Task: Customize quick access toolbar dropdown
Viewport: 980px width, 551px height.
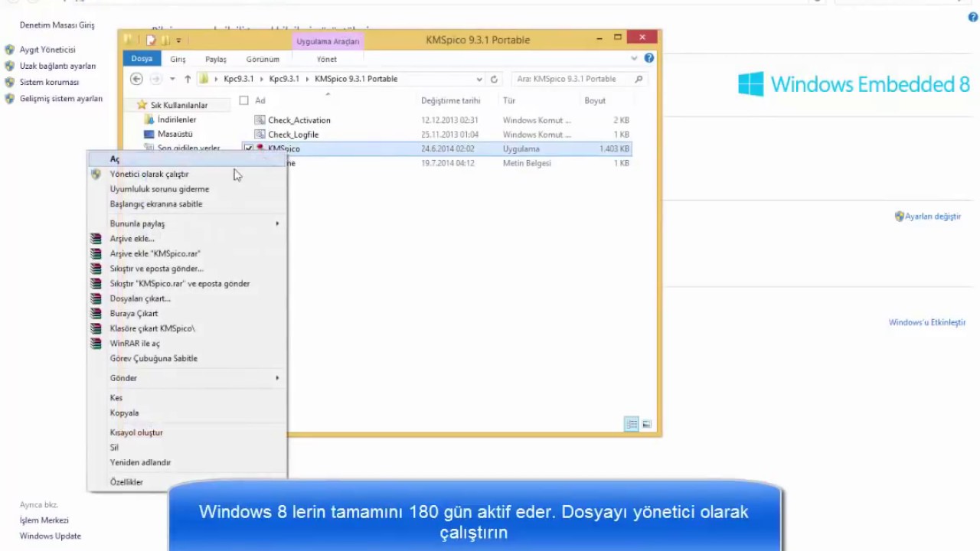Action: (x=178, y=40)
